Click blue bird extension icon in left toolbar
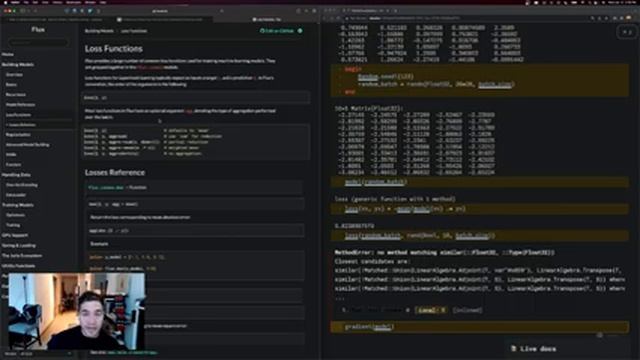Viewport: 640px width, 360px height. click(x=90, y=11)
